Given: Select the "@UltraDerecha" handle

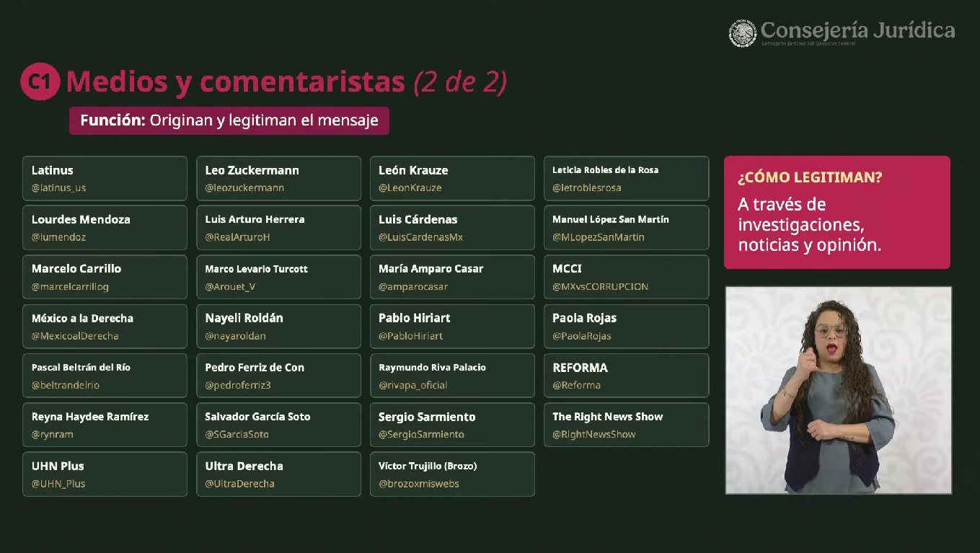Looking at the screenshot, I should [x=240, y=484].
